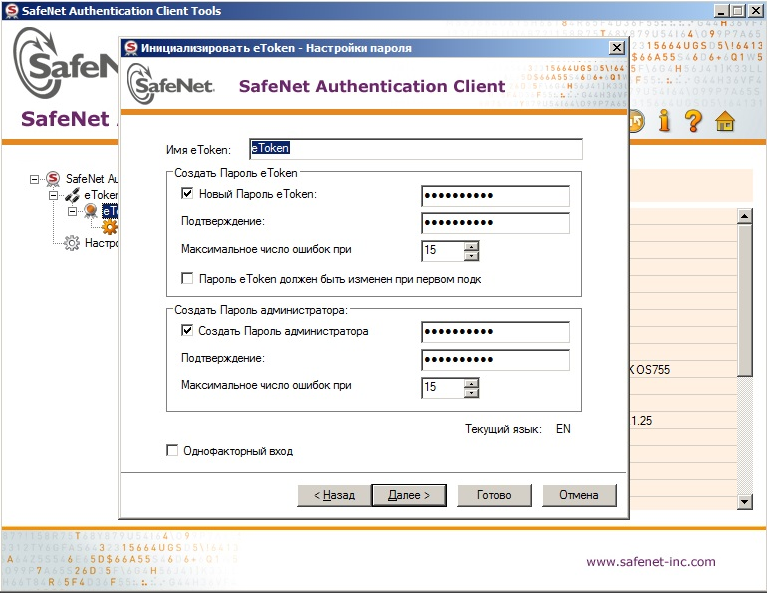Focus the eToken password confirmation field
Screen dimensions: 767x593
495,223
